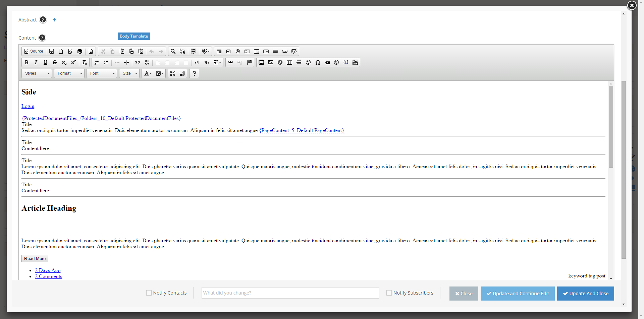Image resolution: width=644 pixels, height=319 pixels.
Task: Select the Body Template tab
Action: point(133,36)
